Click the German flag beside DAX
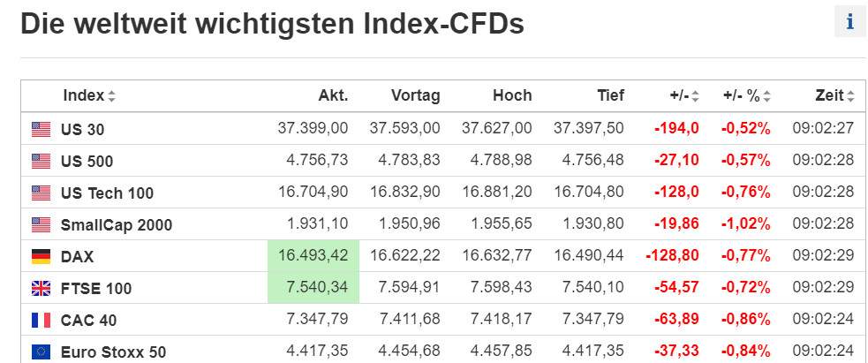868x363 pixels. click(x=41, y=256)
